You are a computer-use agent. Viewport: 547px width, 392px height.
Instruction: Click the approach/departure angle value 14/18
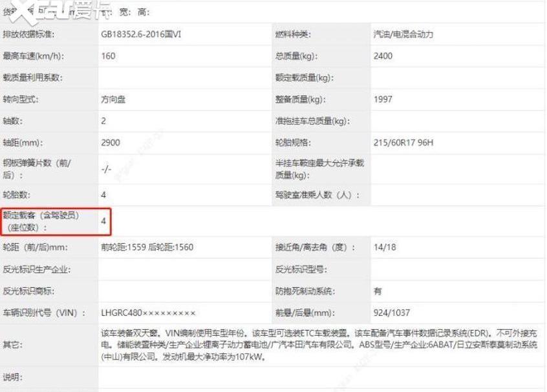point(385,247)
